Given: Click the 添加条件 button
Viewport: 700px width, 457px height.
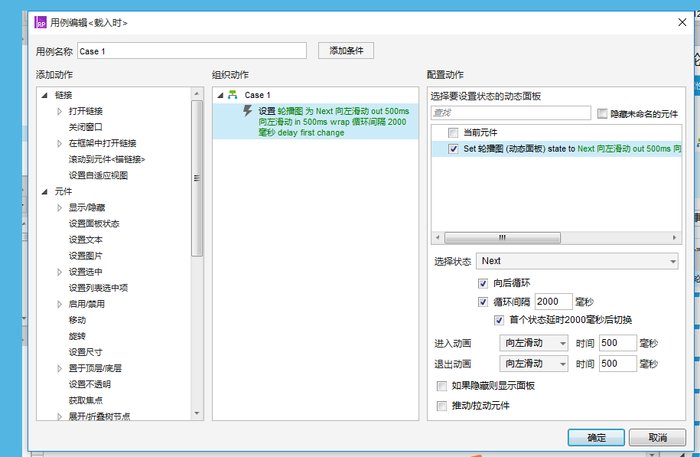Looking at the screenshot, I should click(346, 50).
